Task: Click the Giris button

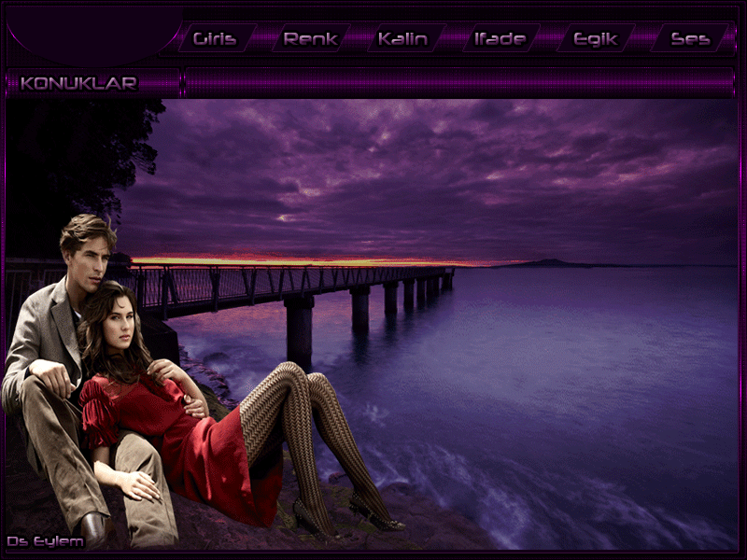Action: pos(214,39)
